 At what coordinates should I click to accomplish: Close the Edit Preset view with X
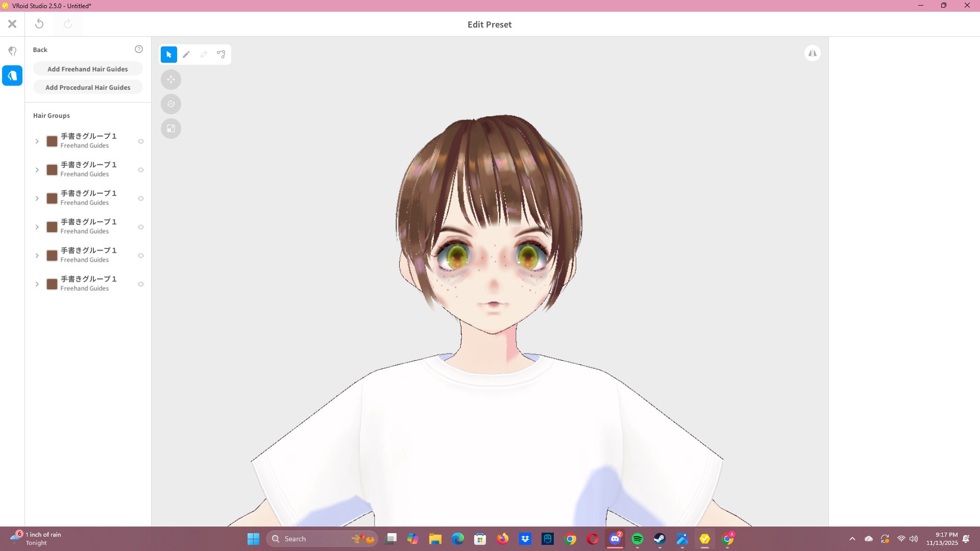(x=12, y=24)
